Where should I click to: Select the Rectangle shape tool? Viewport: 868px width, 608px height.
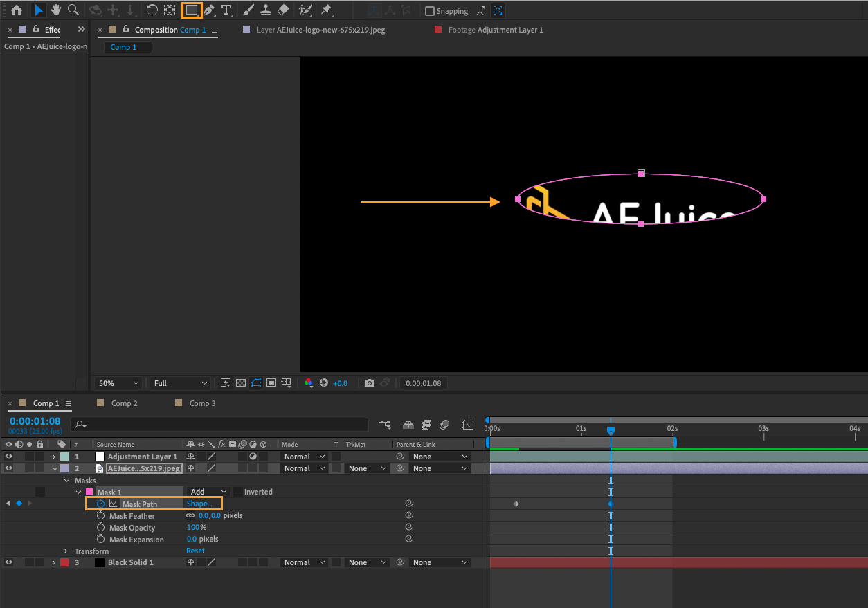(192, 10)
